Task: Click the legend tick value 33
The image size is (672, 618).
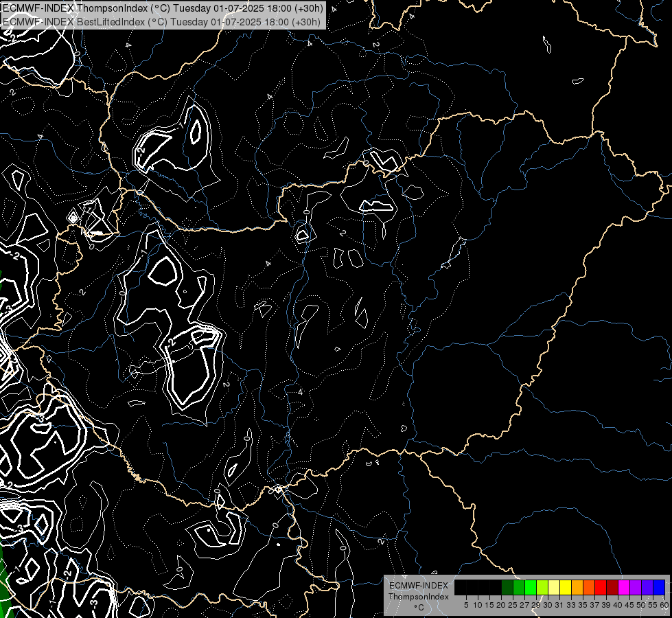Action: click(571, 605)
